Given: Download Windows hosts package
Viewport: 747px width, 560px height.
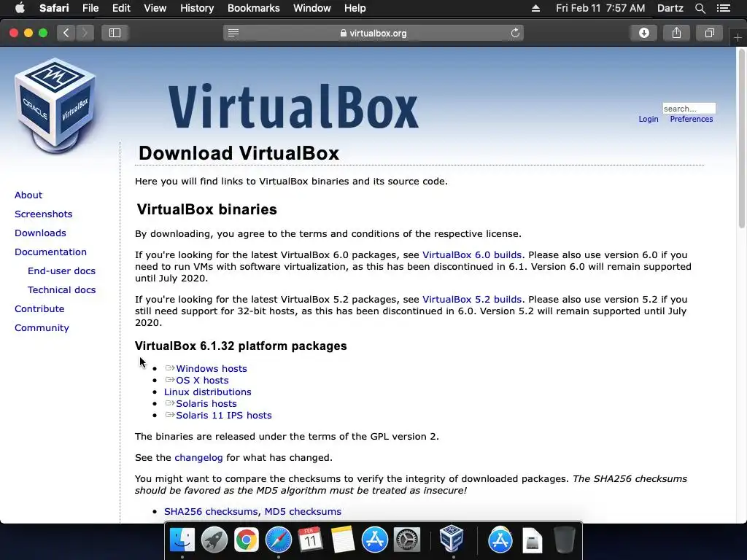Looking at the screenshot, I should [x=212, y=368].
